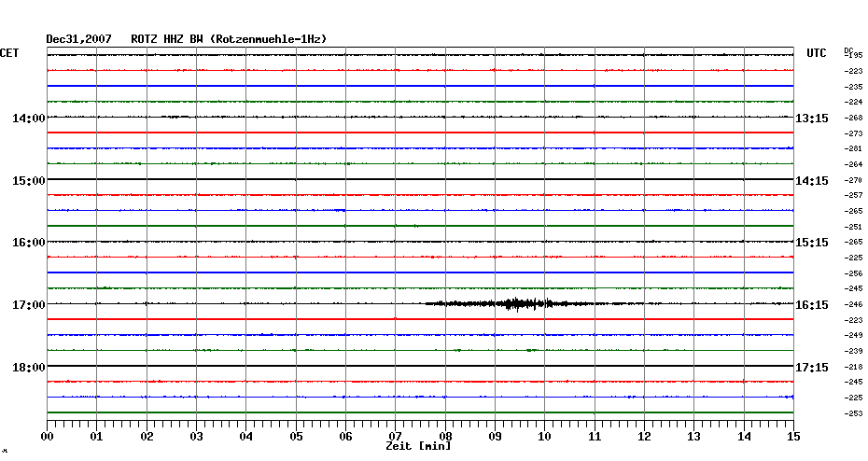
Task: Click the DC offset value -257
Action: tap(853, 196)
